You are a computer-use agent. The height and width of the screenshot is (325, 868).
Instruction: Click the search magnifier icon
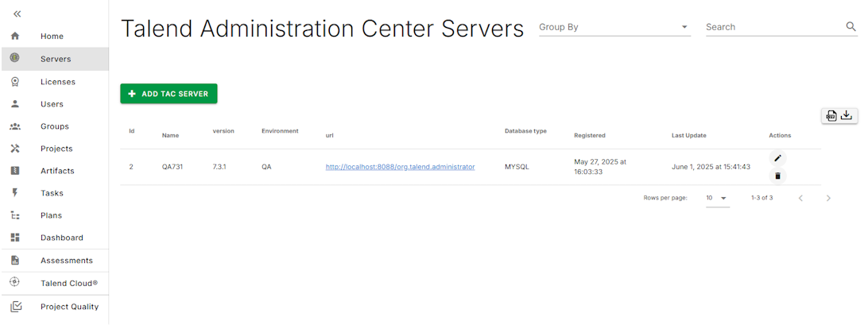(x=851, y=26)
